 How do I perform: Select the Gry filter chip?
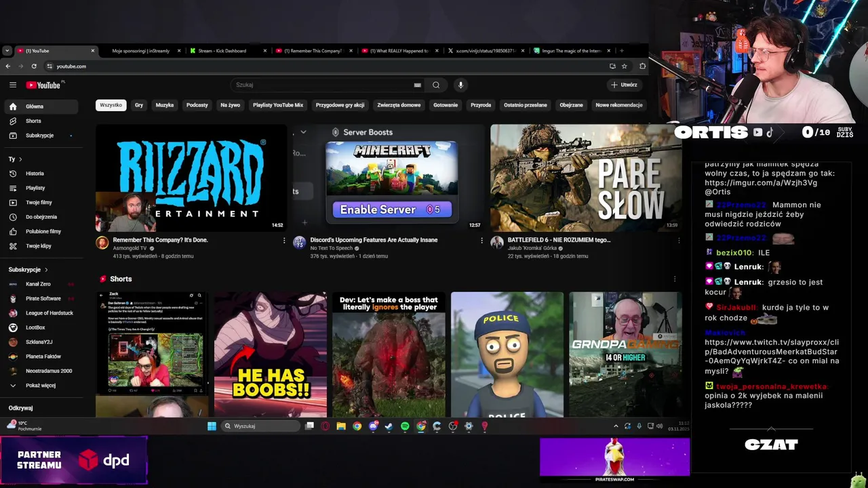139,105
